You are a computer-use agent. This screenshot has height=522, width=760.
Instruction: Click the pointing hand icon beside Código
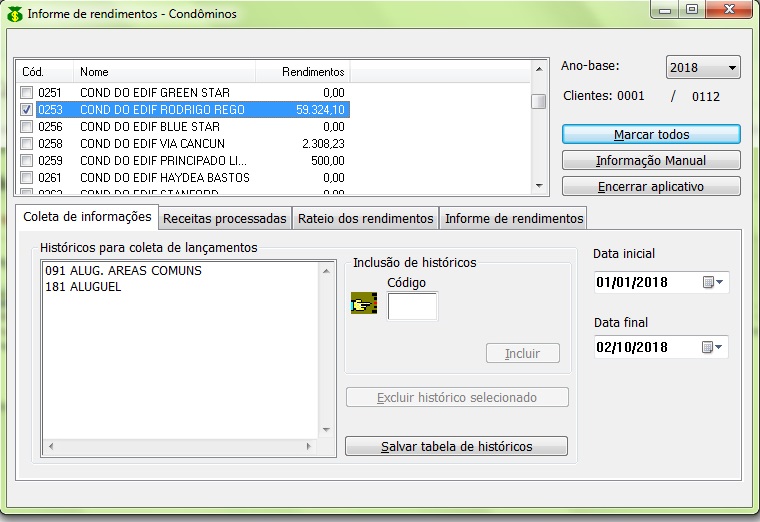(363, 304)
